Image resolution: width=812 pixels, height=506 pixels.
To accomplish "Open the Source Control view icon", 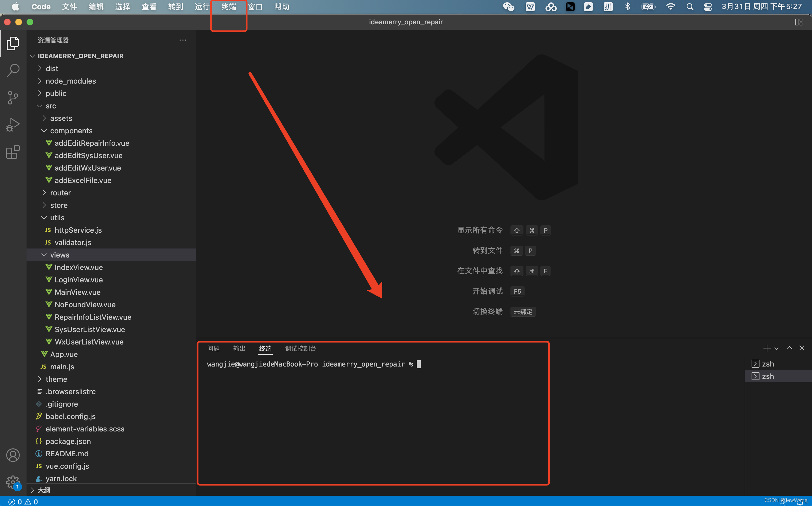I will click(x=13, y=98).
